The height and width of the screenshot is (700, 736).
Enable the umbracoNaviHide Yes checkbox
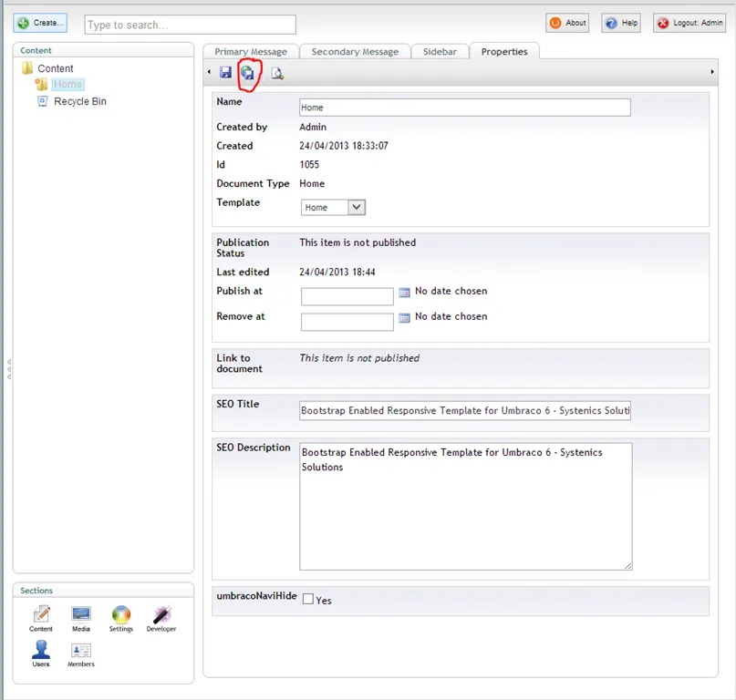click(x=308, y=600)
